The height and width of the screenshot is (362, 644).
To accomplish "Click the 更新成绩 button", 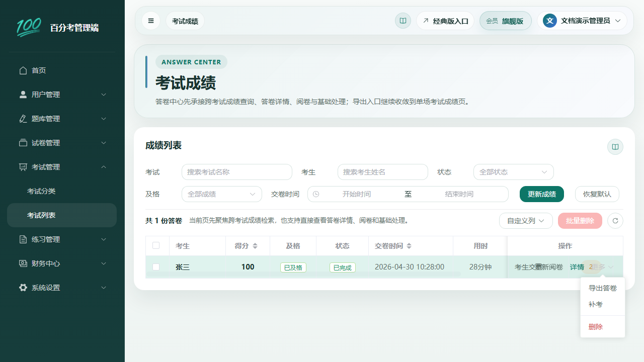I will click(542, 194).
